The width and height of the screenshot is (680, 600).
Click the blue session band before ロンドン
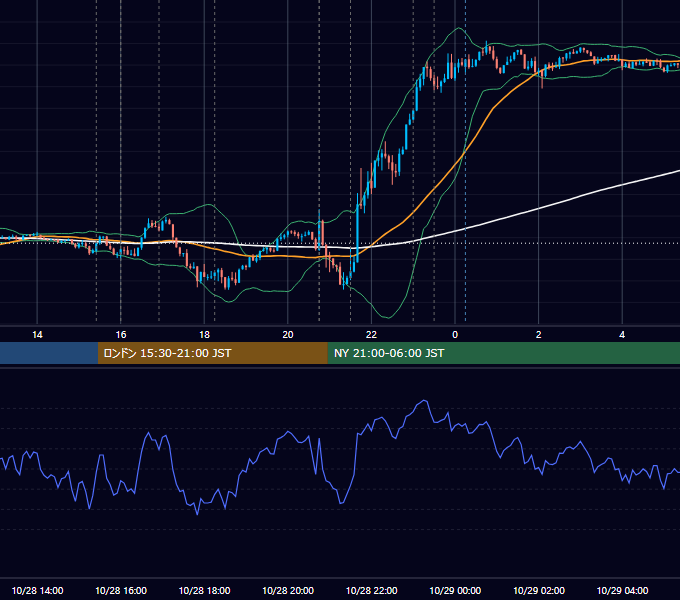point(49,353)
